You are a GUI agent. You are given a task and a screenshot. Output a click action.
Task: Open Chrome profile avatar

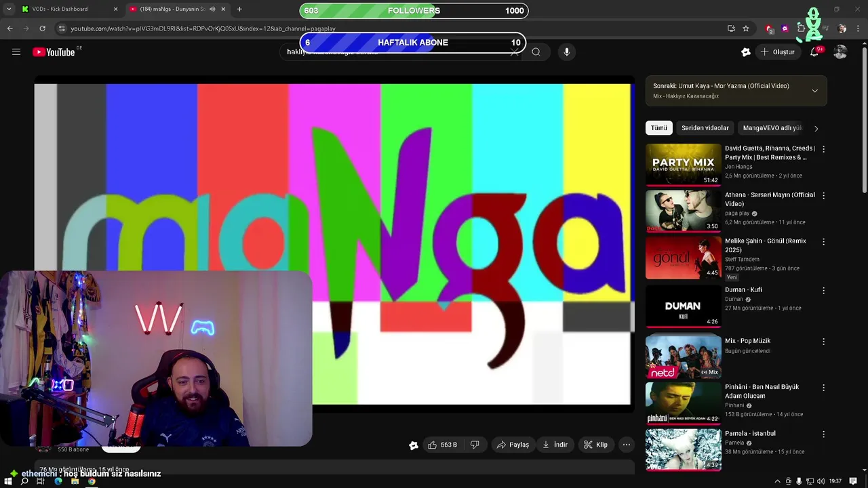point(842,28)
